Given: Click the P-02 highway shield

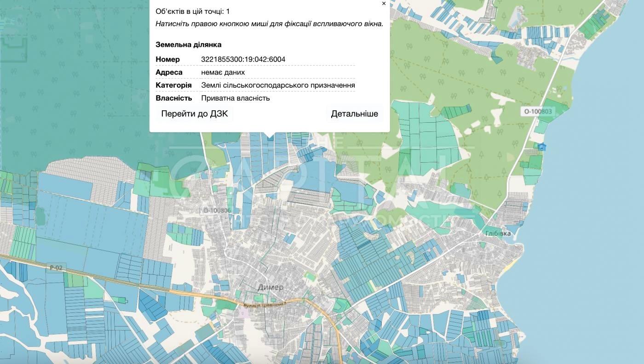Looking at the screenshot, I should click(x=56, y=268).
